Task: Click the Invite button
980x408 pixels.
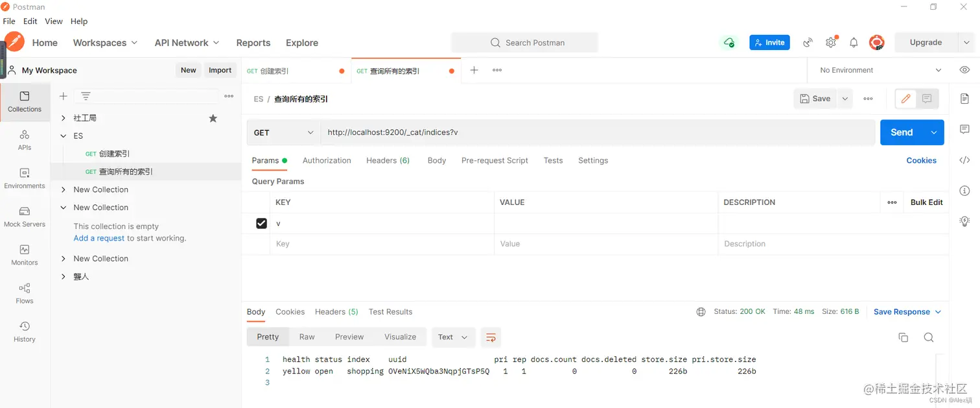Action: (769, 42)
